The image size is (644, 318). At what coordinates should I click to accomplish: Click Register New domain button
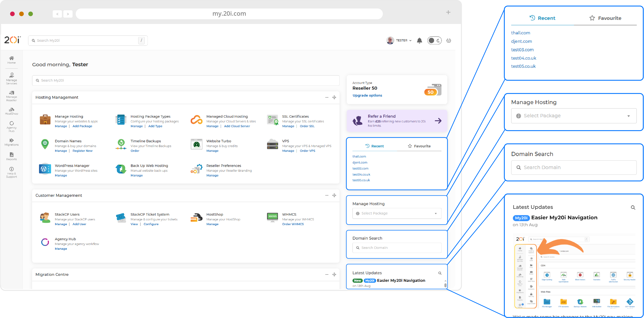coord(83,151)
